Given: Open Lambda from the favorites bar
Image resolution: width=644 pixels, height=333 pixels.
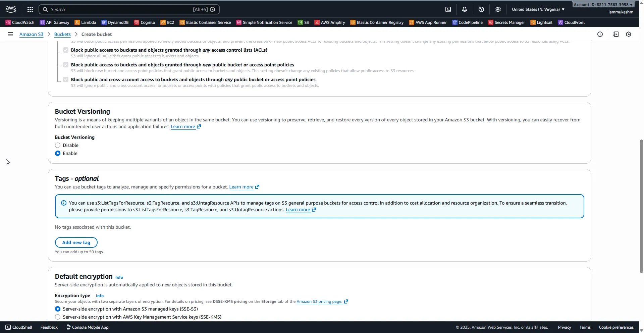Looking at the screenshot, I should coord(85,22).
